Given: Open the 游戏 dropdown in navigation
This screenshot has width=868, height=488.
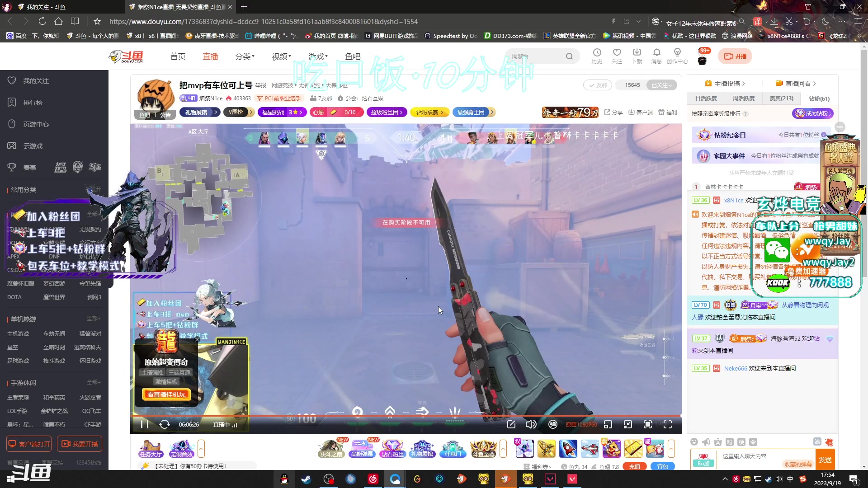Looking at the screenshot, I should click(x=318, y=56).
